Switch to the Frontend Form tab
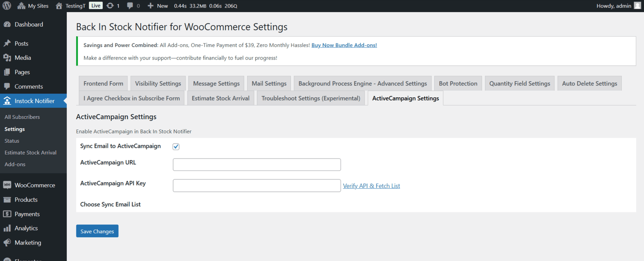This screenshot has height=261, width=644. pos(103,83)
